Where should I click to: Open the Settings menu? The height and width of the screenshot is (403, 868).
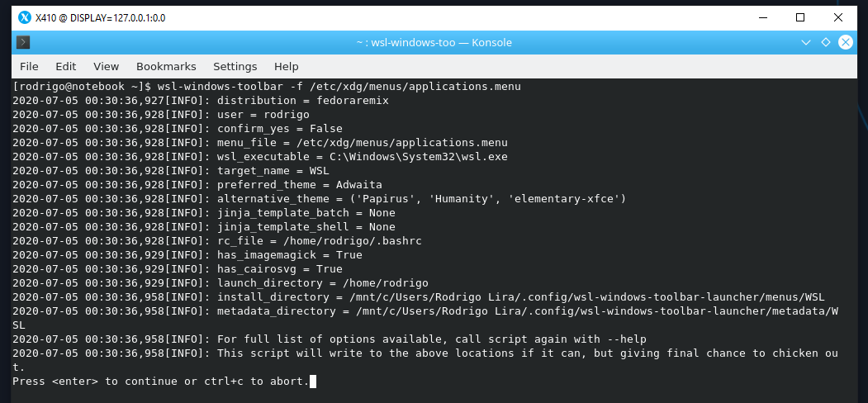[x=235, y=66]
